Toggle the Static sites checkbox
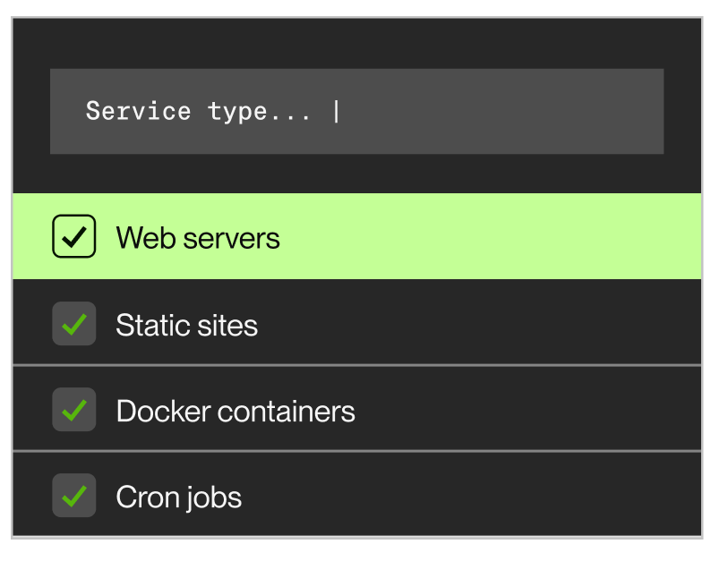 [74, 324]
